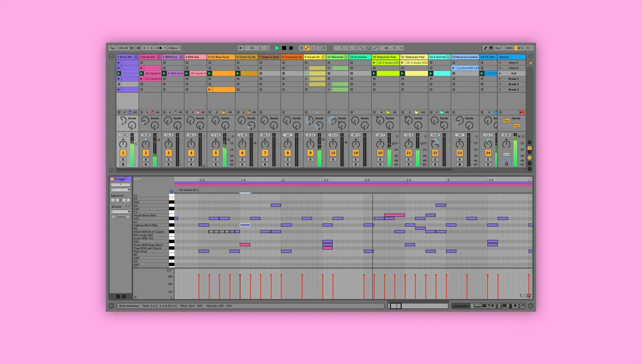Unfold the 1 Drum Kit track chevron
This screenshot has height=364, width=642.
coord(136,57)
